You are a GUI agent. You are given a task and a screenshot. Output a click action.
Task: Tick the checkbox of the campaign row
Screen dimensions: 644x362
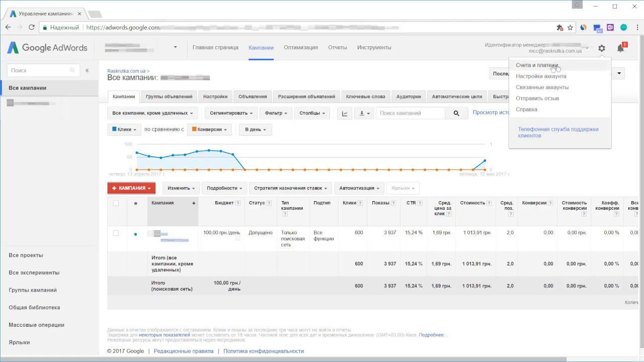click(116, 233)
